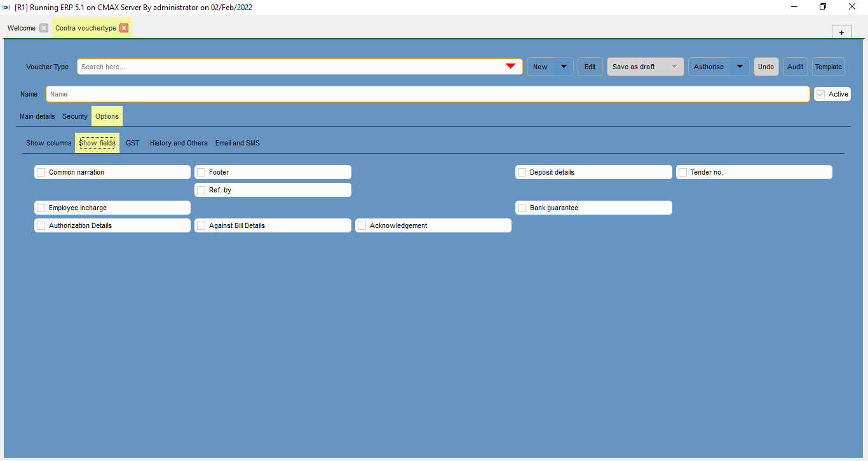Close the Contra vouchertype tab

pyautogui.click(x=124, y=28)
